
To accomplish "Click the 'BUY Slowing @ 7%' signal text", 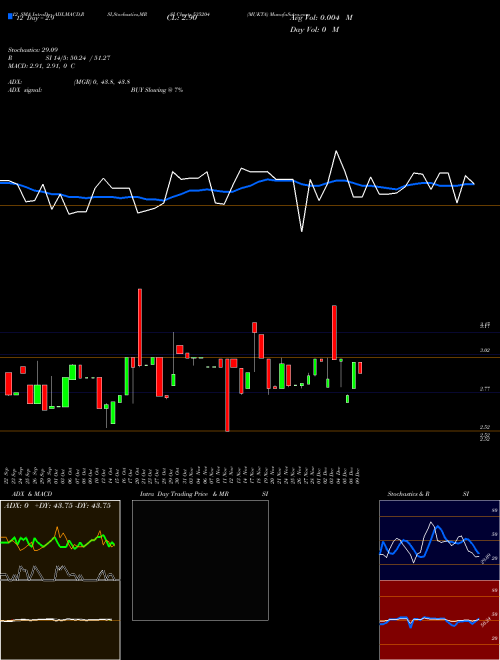I will point(157,90).
